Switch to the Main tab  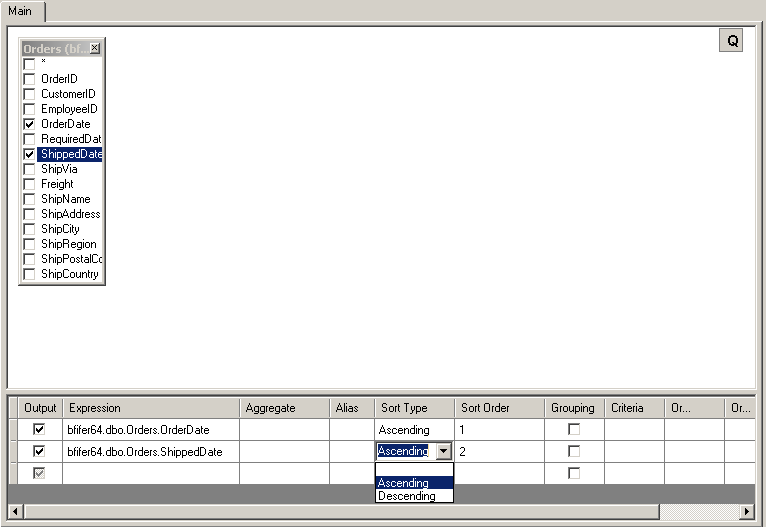(21, 9)
